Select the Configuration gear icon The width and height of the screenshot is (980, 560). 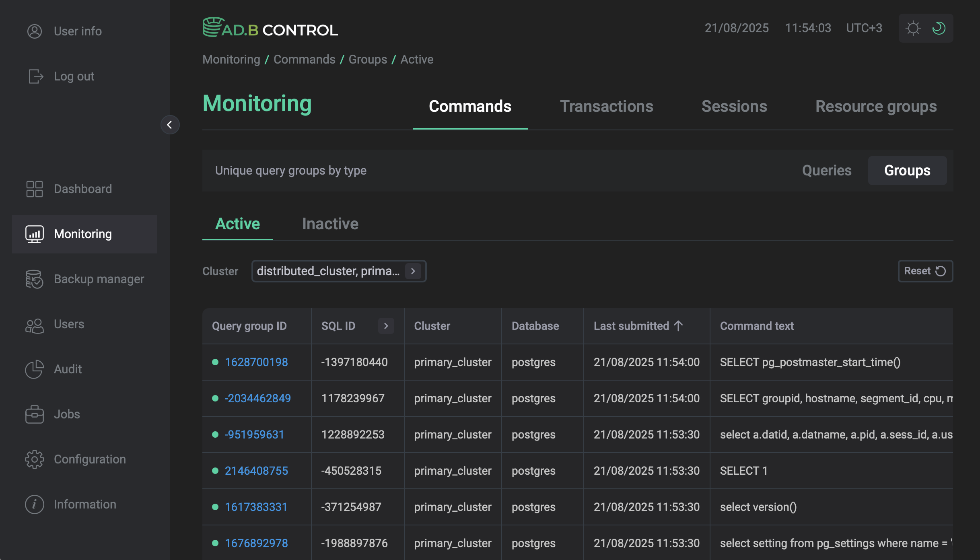pos(34,459)
